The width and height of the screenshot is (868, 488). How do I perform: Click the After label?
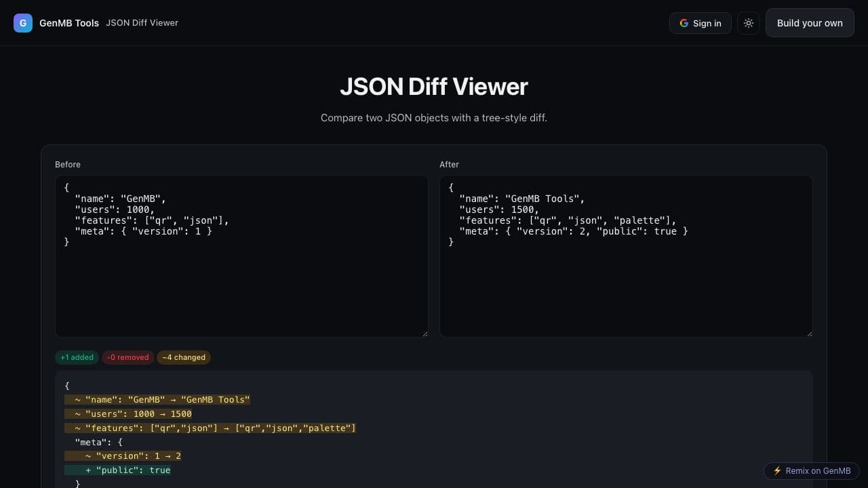[x=449, y=165]
